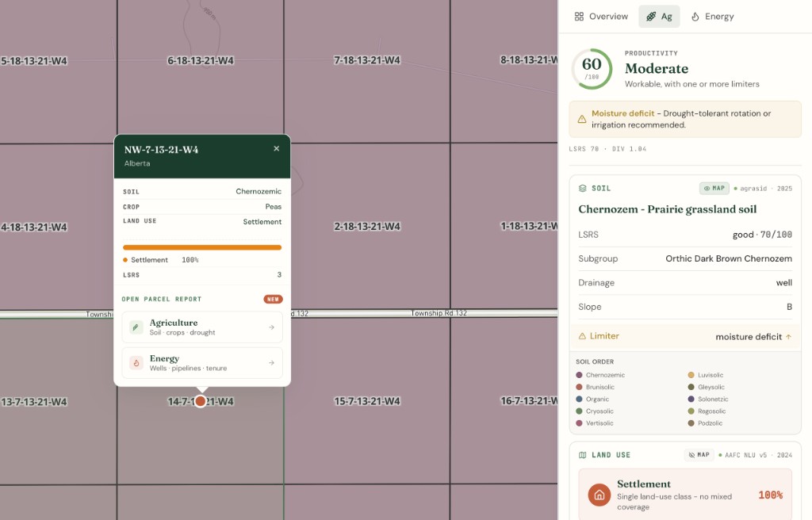Image resolution: width=812 pixels, height=520 pixels.
Task: Click the Agriculture leaf icon
Action: (x=136, y=327)
